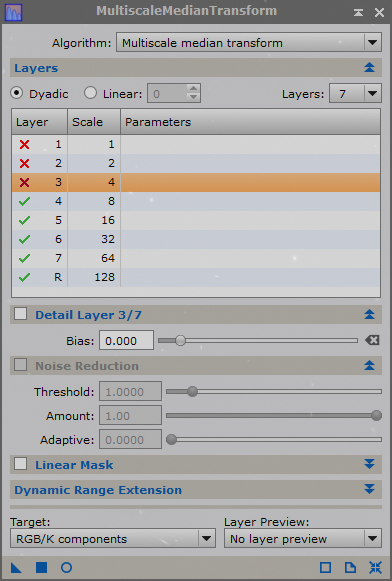
Task: Click the Adaptive slider handle
Action: pyautogui.click(x=171, y=439)
